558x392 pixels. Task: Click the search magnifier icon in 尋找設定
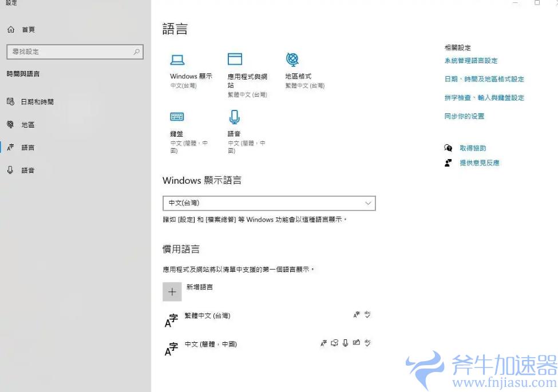136,52
